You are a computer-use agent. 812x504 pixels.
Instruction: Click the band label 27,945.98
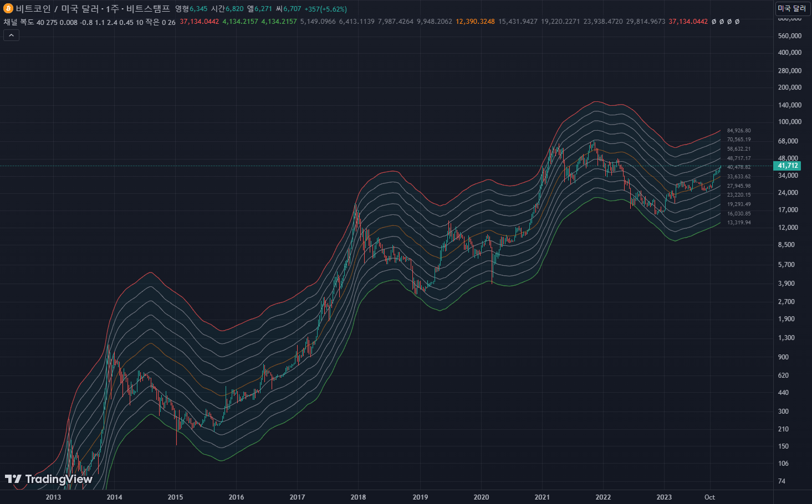tap(739, 186)
